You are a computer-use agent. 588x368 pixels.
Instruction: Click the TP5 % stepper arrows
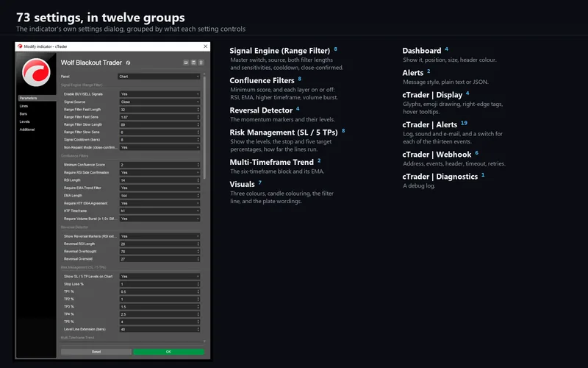[x=198, y=322]
